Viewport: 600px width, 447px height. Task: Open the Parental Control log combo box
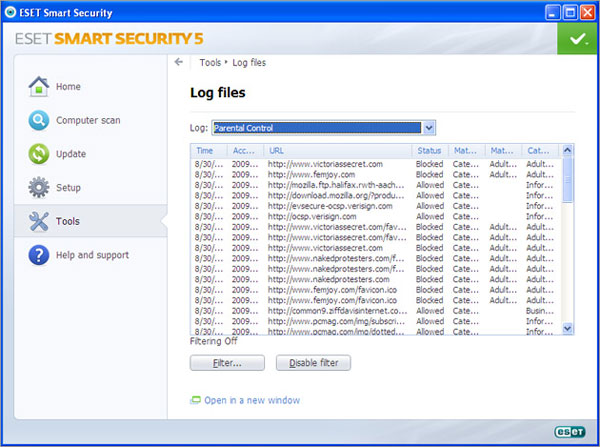coord(323,128)
